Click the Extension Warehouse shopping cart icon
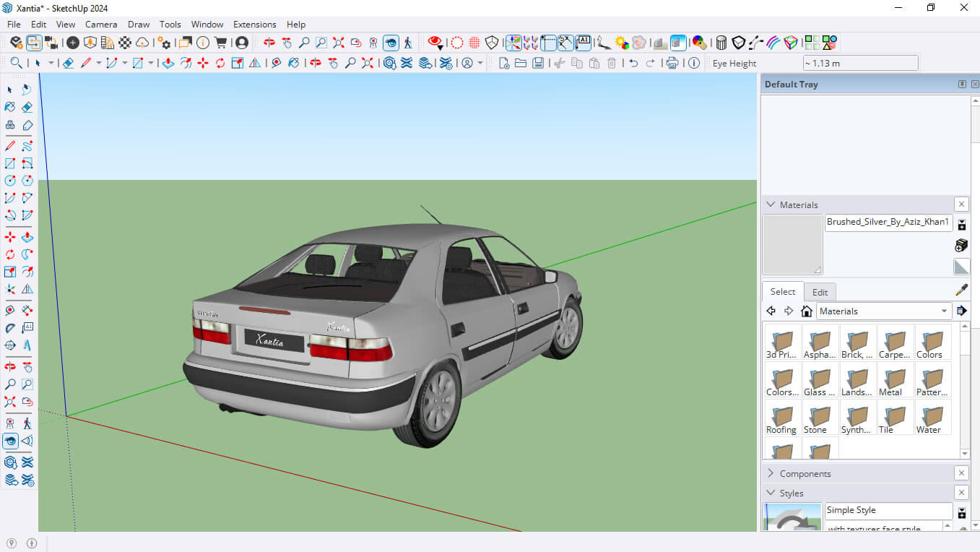 click(221, 43)
